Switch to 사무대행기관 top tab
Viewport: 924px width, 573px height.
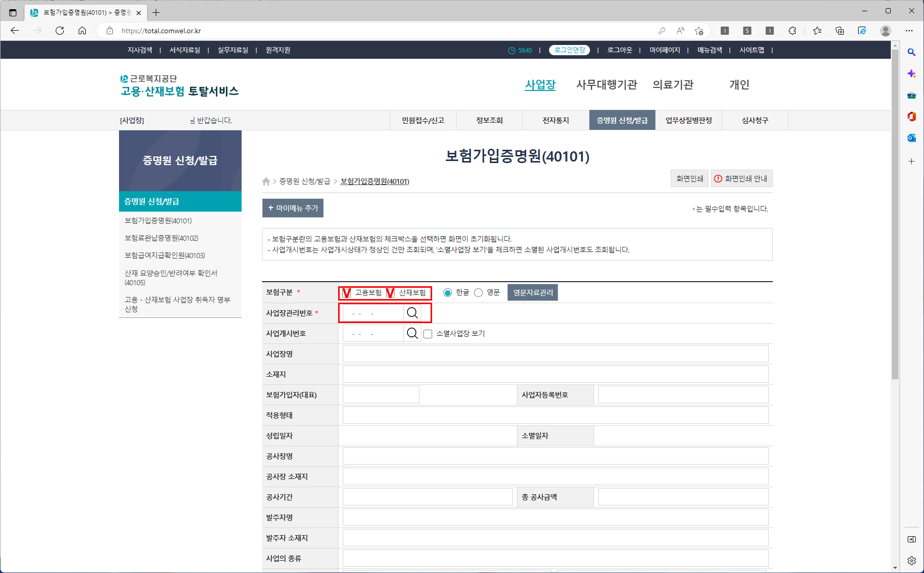point(607,85)
